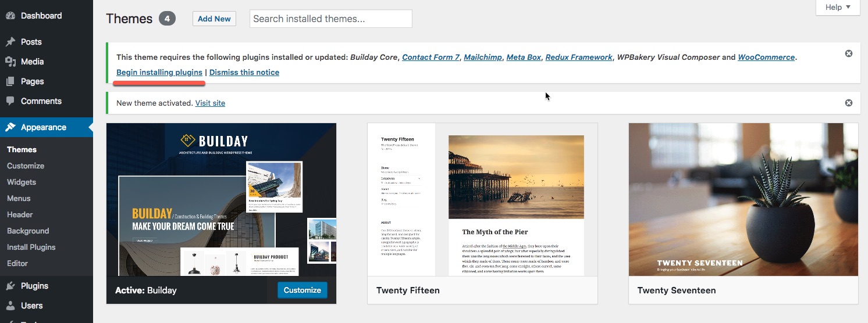The height and width of the screenshot is (323, 868).
Task: Click the Twenty Seventeen theme name
Action: click(x=677, y=290)
